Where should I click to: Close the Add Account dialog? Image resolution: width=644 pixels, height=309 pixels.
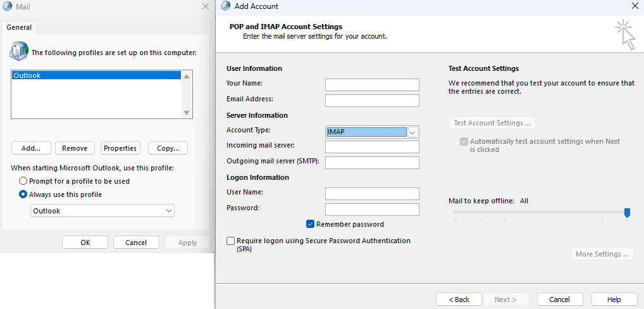pos(635,6)
